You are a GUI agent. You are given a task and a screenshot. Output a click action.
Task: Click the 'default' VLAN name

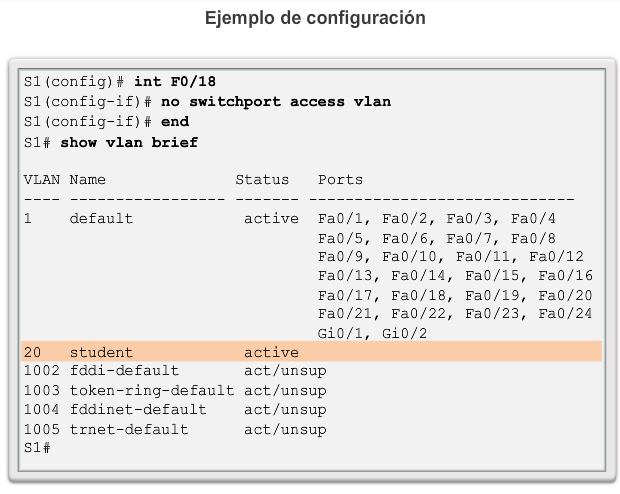point(101,218)
